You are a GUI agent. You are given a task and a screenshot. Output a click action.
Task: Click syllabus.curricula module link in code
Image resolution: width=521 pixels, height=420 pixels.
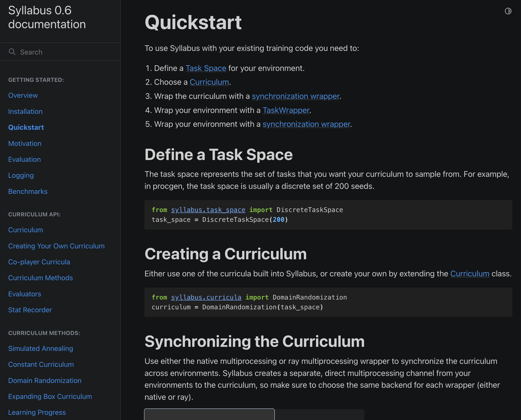[206, 297]
